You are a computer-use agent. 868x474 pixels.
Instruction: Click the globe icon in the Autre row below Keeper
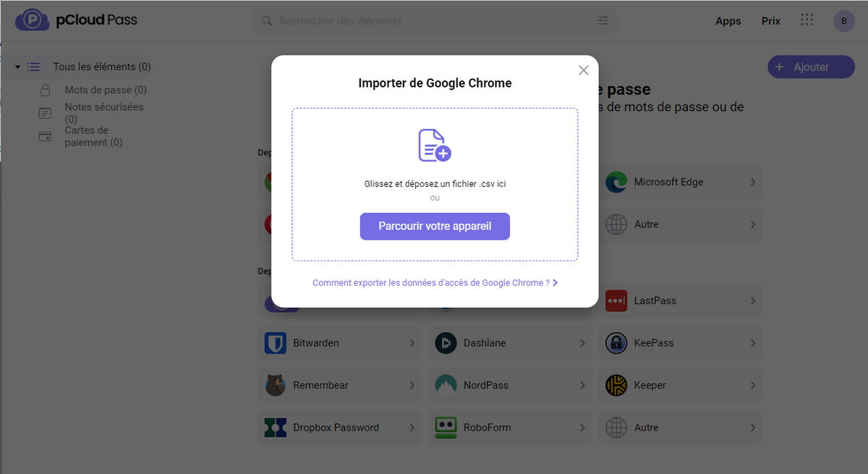pyautogui.click(x=616, y=428)
